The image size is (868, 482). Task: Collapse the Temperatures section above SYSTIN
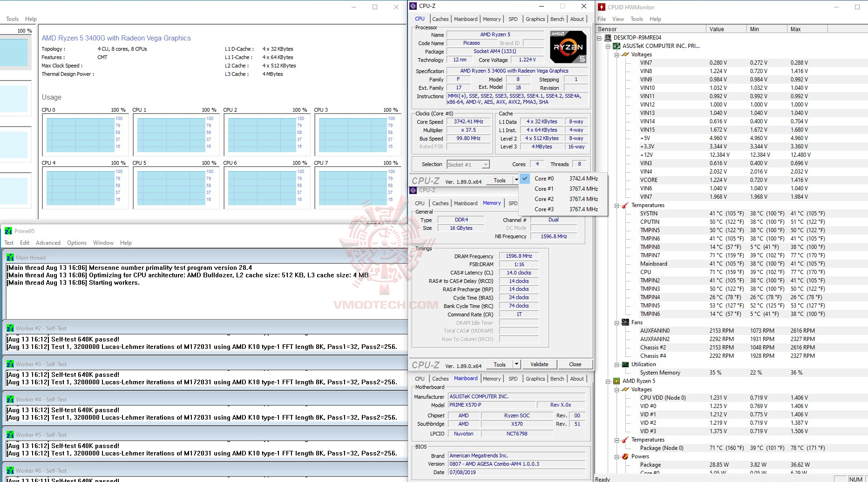tap(617, 205)
